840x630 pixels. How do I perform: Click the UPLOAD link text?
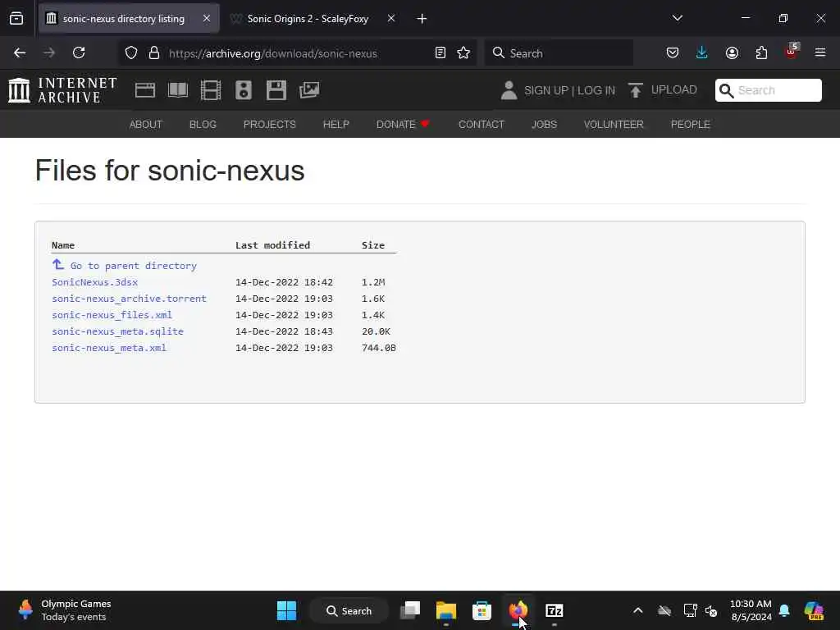pos(674,90)
